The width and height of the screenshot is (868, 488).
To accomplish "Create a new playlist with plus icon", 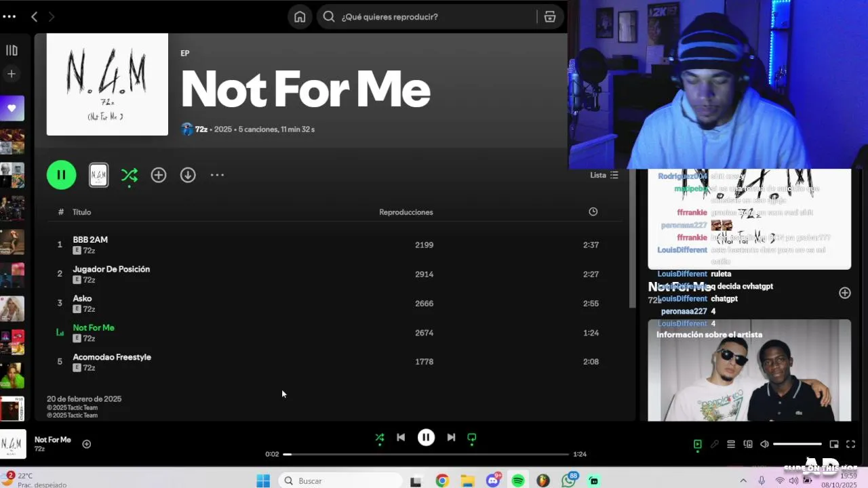I will pyautogui.click(x=12, y=74).
